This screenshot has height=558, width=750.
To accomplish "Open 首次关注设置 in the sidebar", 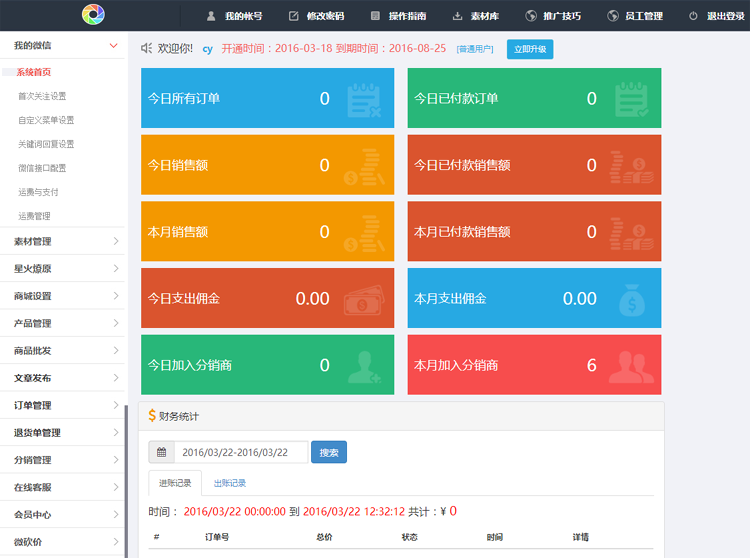I will (42, 96).
